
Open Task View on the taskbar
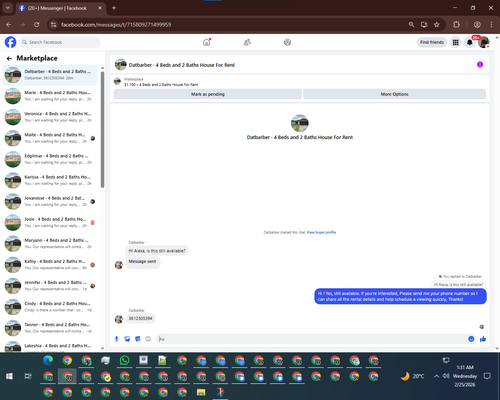[28, 376]
